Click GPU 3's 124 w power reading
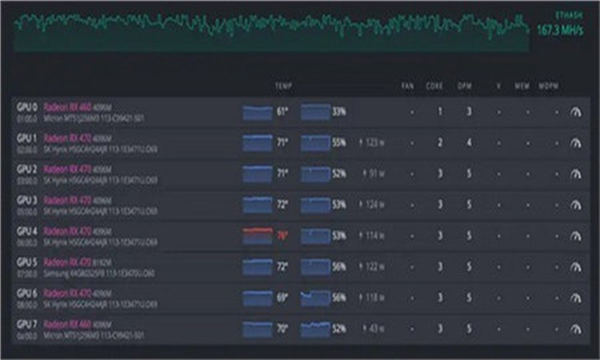600x360 pixels. [372, 205]
